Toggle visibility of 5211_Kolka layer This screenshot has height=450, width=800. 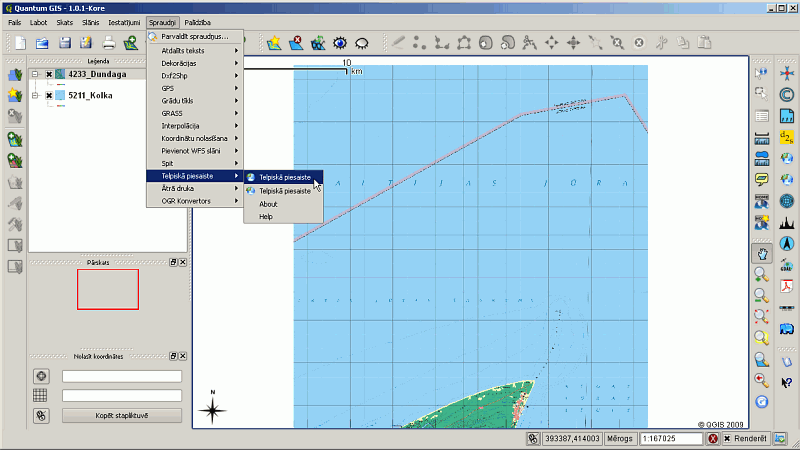tap(49, 95)
